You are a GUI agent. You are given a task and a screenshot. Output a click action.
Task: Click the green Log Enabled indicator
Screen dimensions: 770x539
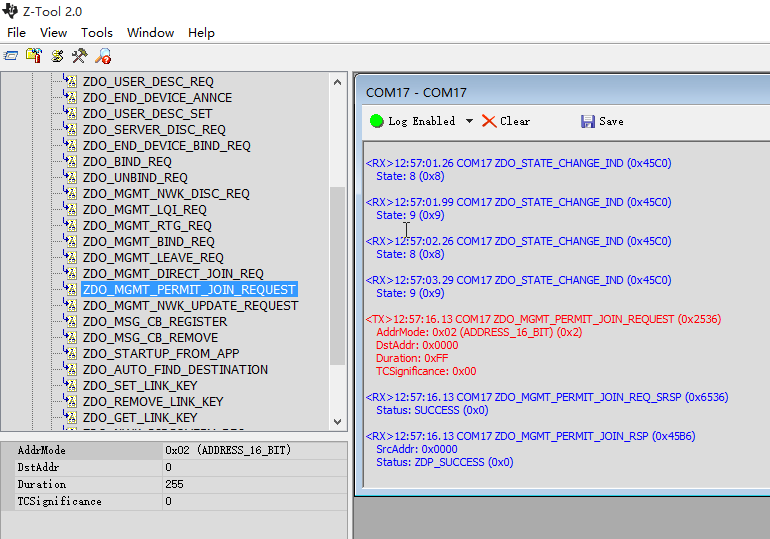click(377, 121)
